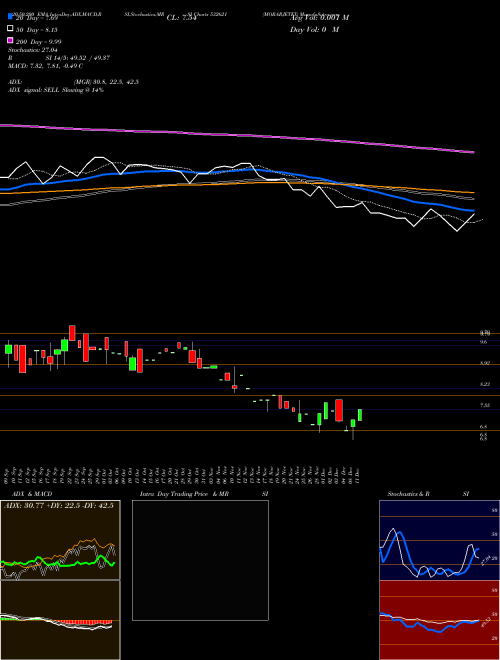Viewport: 500px width, 660px height.
Task: Click the 'Stochastics & R' panel title
Action: (x=408, y=494)
